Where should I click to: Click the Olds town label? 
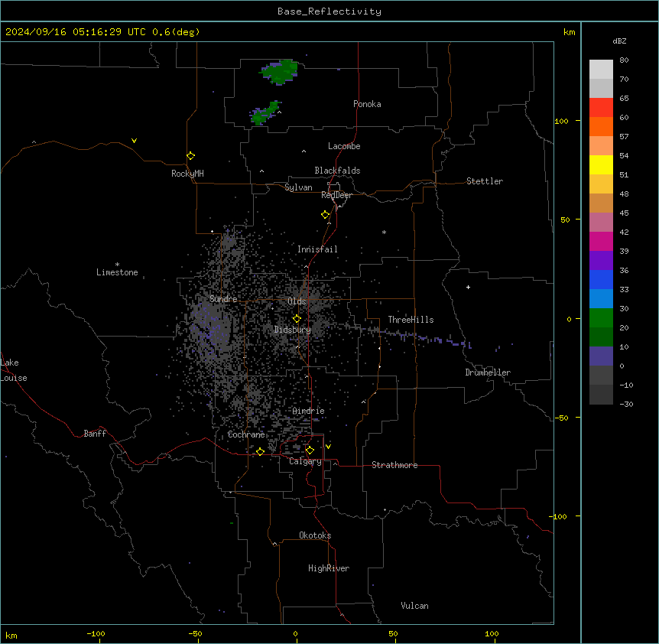[297, 301]
